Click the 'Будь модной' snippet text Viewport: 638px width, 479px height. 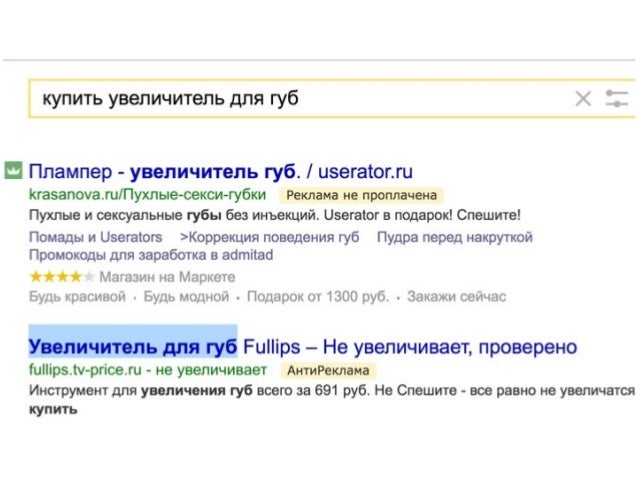(x=186, y=296)
